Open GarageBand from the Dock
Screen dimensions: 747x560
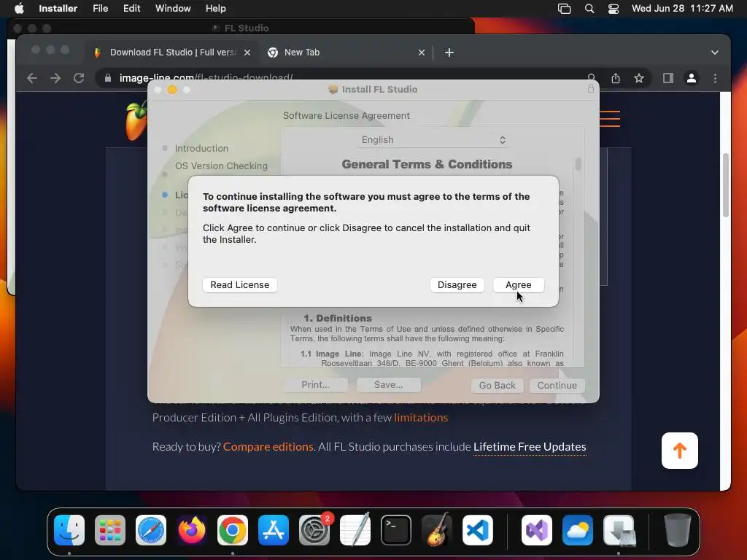pyautogui.click(x=437, y=530)
